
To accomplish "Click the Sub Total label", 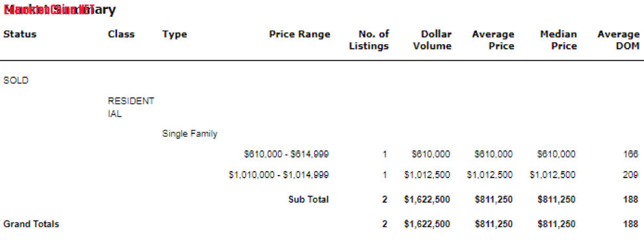I will tap(308, 200).
